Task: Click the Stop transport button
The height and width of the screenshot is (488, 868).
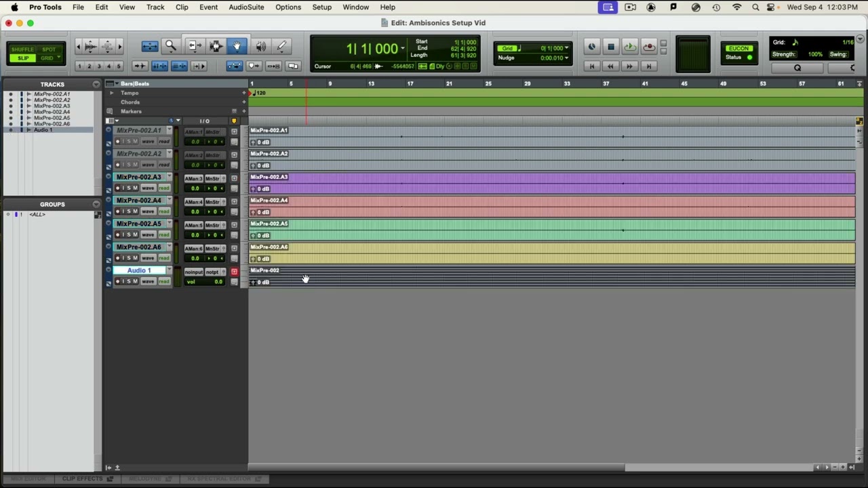Action: 610,47
